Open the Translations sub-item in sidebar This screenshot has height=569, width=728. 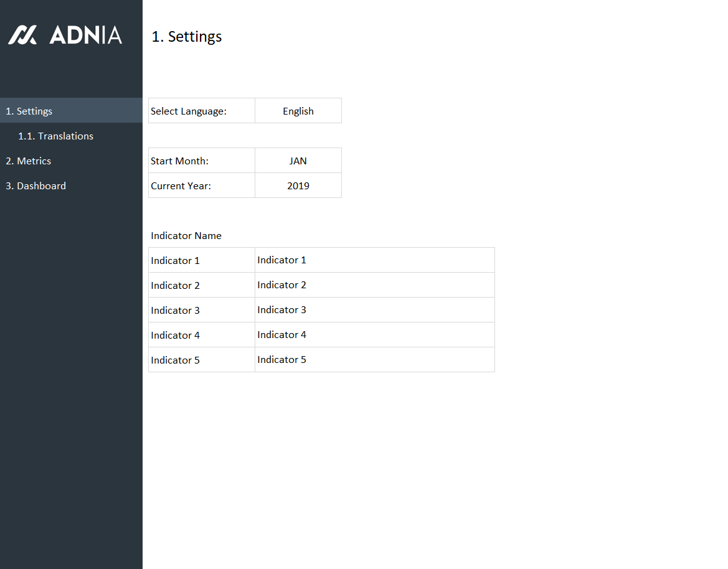point(55,136)
